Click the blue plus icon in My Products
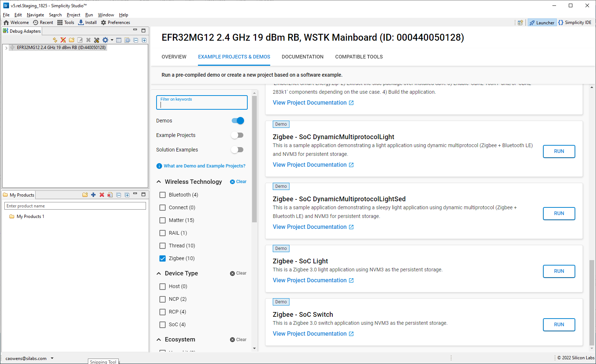This screenshot has height=364, width=596. pyautogui.click(x=93, y=195)
